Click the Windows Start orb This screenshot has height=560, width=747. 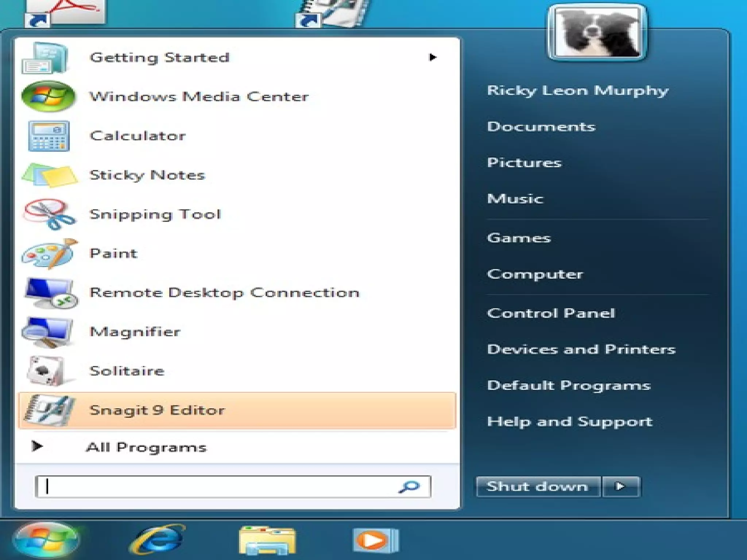click(46, 540)
